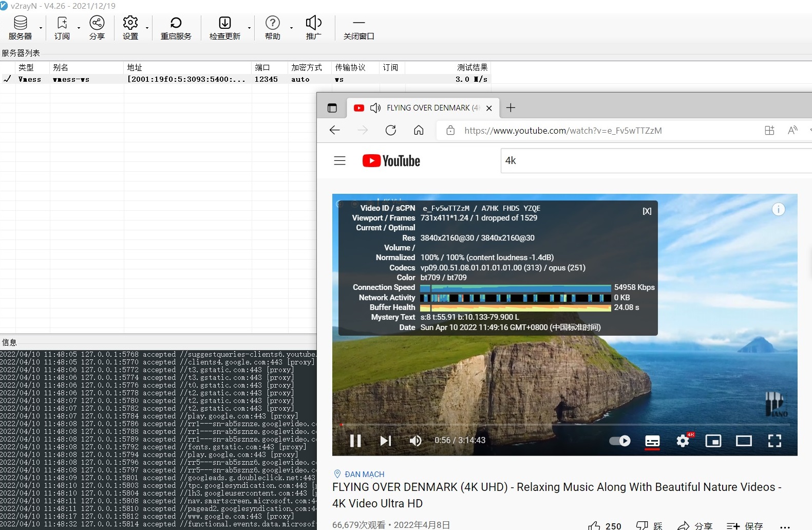
Task: Expand the 帮助 dropdown arrow
Action: click(291, 28)
